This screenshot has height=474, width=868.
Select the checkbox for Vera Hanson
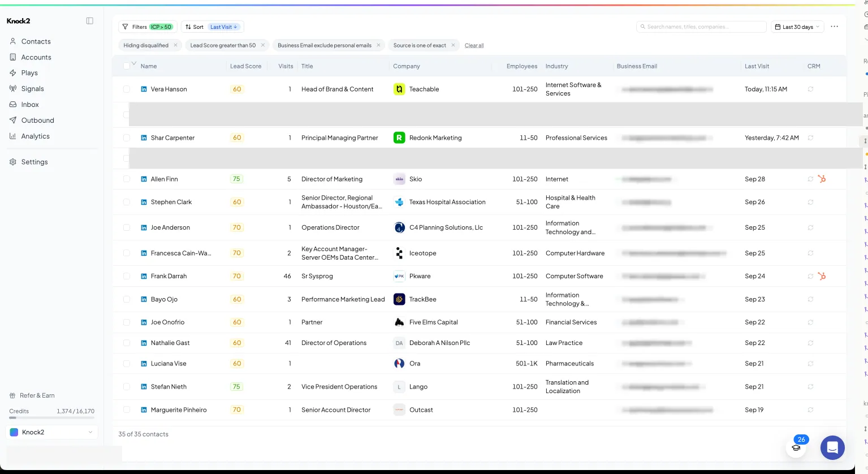click(x=126, y=89)
